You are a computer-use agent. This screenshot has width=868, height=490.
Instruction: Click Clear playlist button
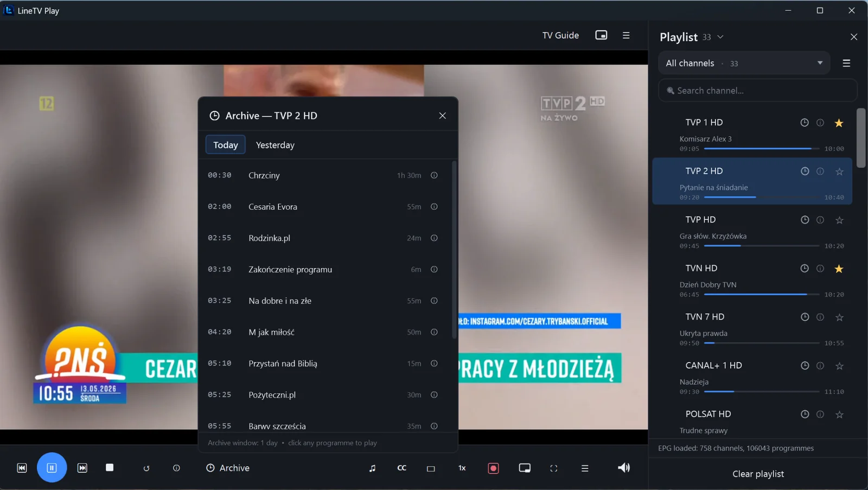[x=758, y=474]
